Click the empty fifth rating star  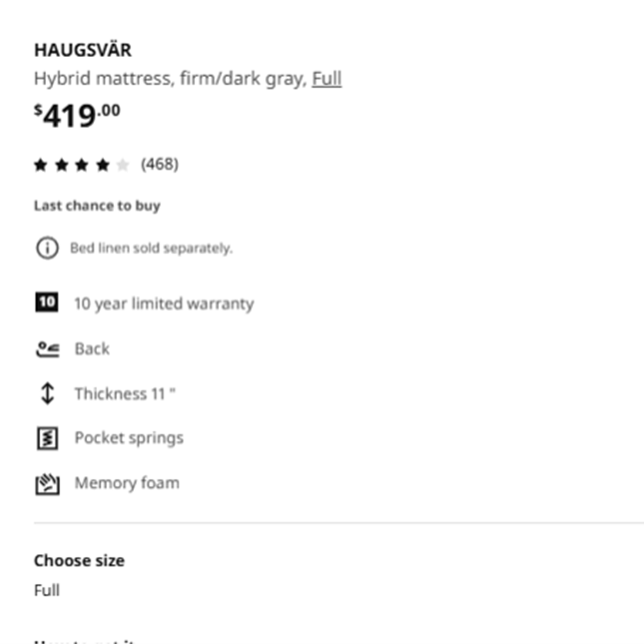[x=123, y=165]
